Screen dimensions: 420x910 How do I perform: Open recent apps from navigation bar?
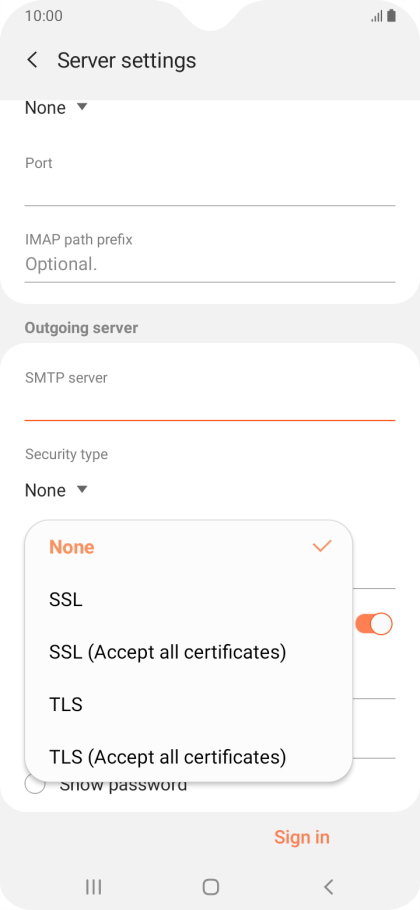(93, 886)
